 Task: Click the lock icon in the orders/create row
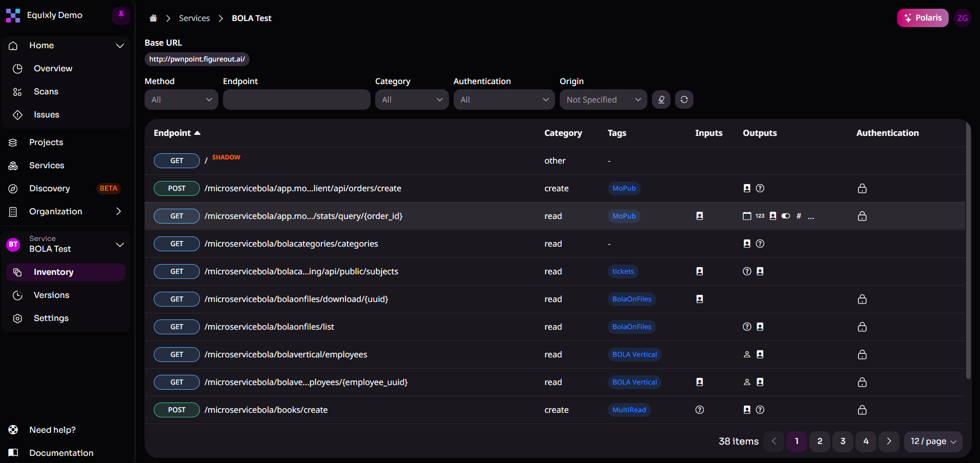tap(862, 189)
